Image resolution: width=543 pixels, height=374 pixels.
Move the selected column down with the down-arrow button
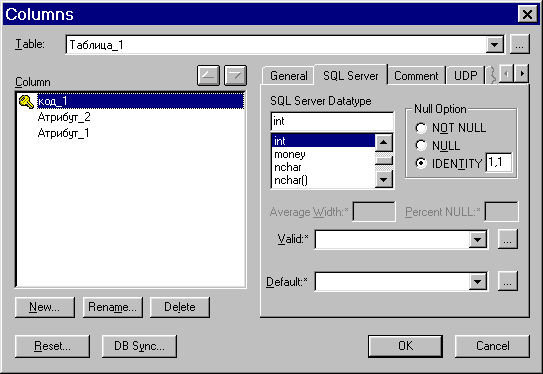tap(235, 75)
